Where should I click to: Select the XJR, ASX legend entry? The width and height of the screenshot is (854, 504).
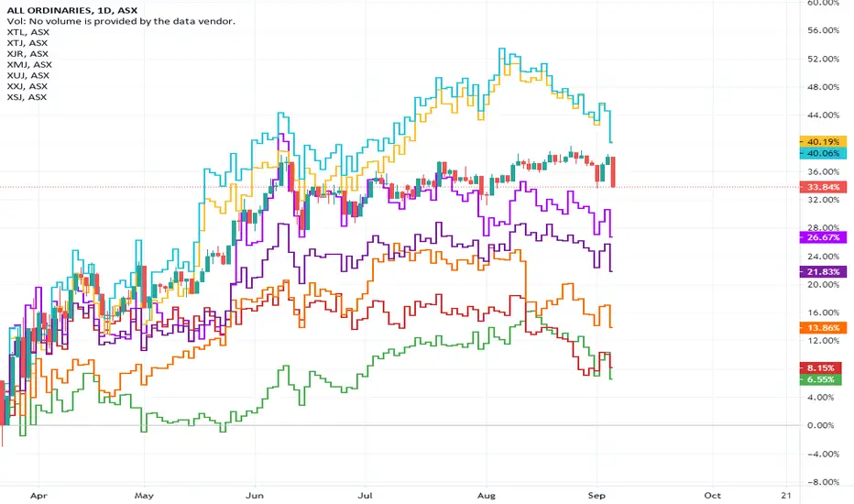tap(27, 54)
